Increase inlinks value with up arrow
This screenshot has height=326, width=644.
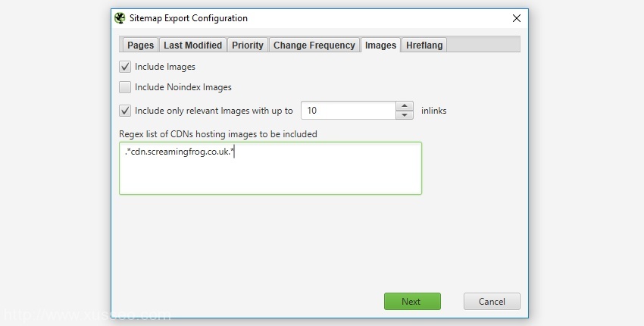(405, 106)
